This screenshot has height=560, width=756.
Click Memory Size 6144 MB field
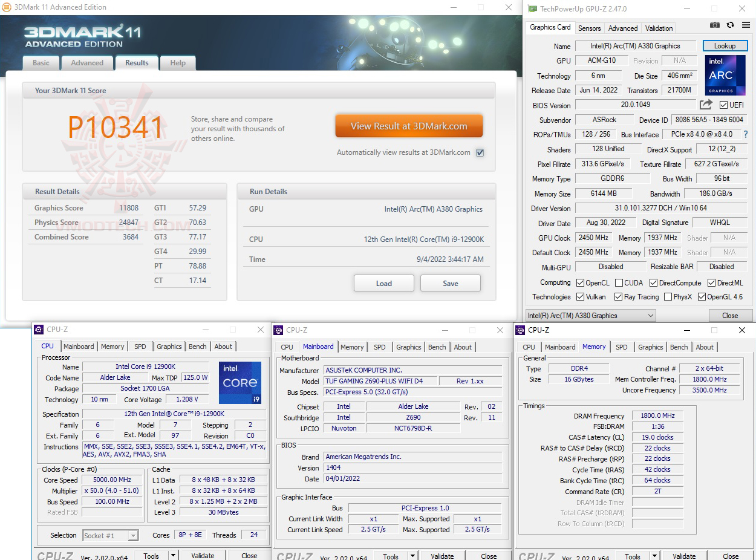[x=604, y=194]
